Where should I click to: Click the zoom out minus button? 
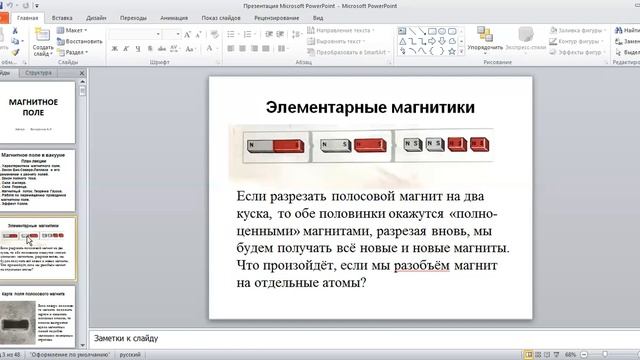(584, 355)
